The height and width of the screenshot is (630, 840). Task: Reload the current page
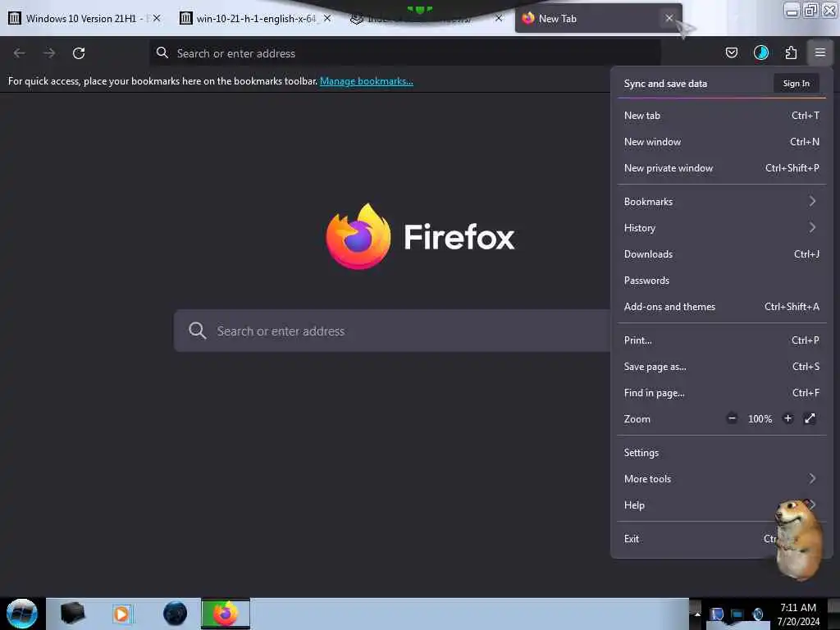(x=79, y=53)
